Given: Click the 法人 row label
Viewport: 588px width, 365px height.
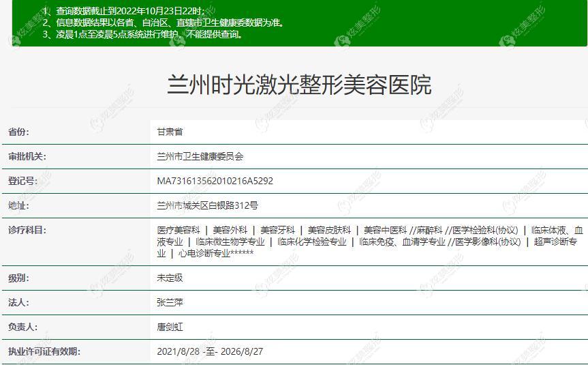Looking at the screenshot, I should point(18,302).
